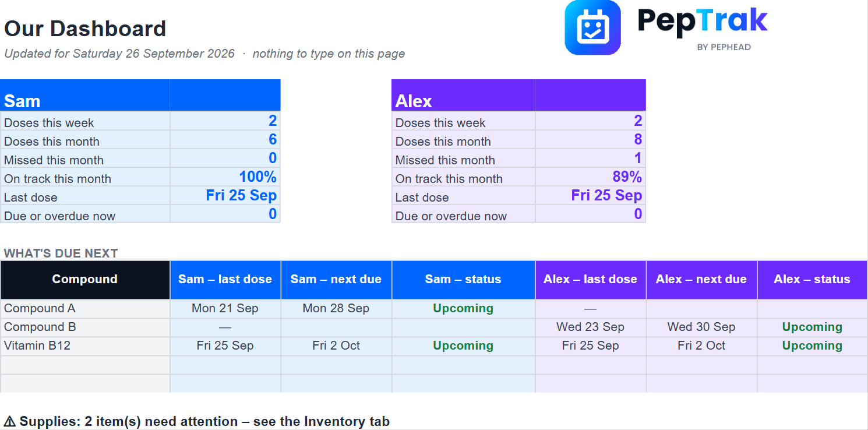Click the "WHAT'S DUE NEXT" section heading
Screen dimensions: 868x430
tap(61, 253)
